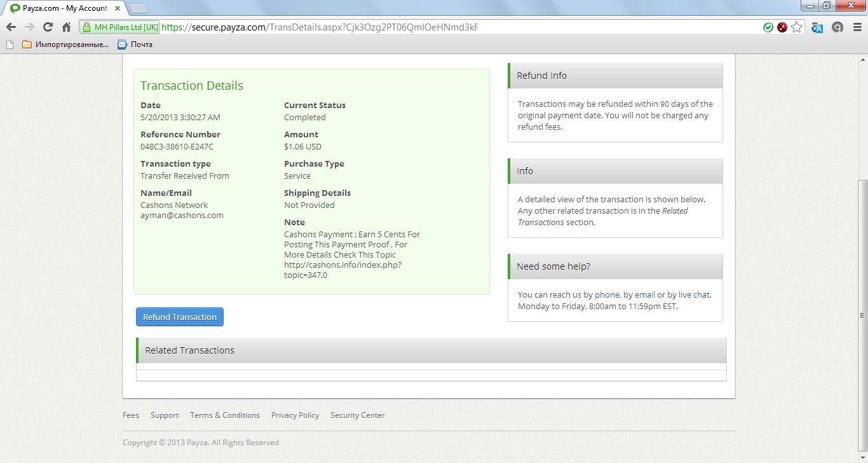Click the gray circular extension icon

pos(837,27)
